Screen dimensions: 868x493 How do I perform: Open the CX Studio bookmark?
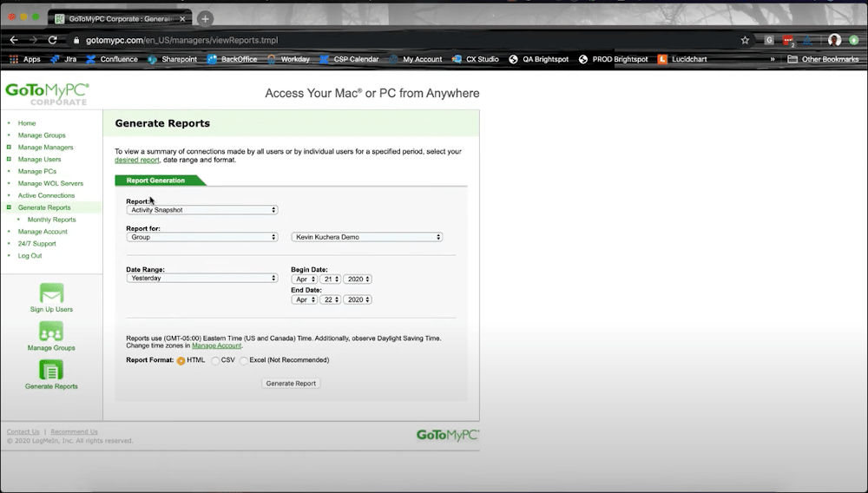pyautogui.click(x=476, y=59)
